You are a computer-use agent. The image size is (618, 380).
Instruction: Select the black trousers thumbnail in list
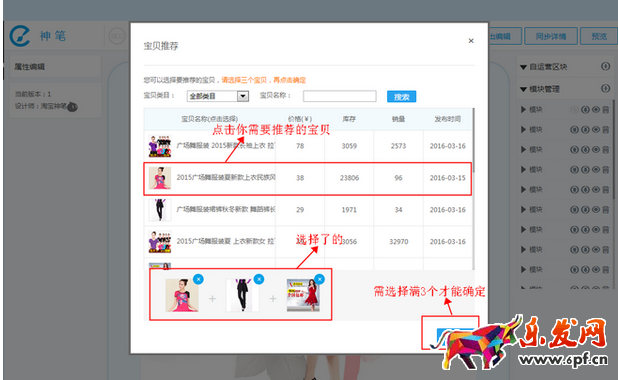click(160, 210)
